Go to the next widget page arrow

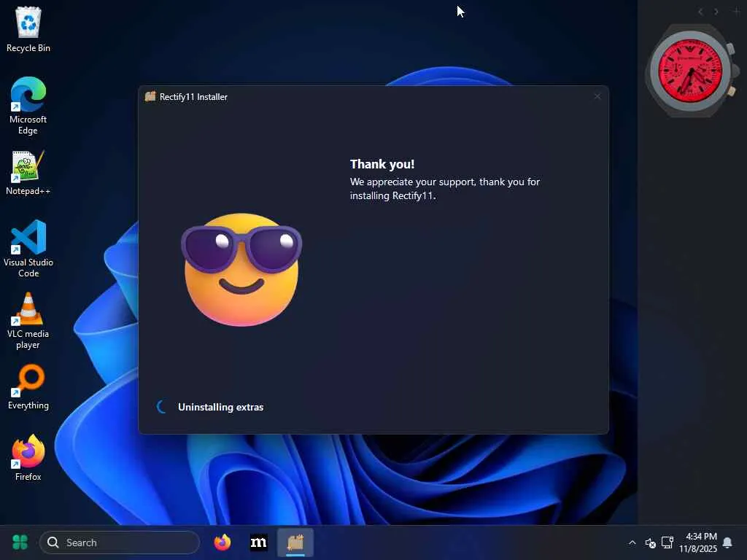tap(716, 12)
